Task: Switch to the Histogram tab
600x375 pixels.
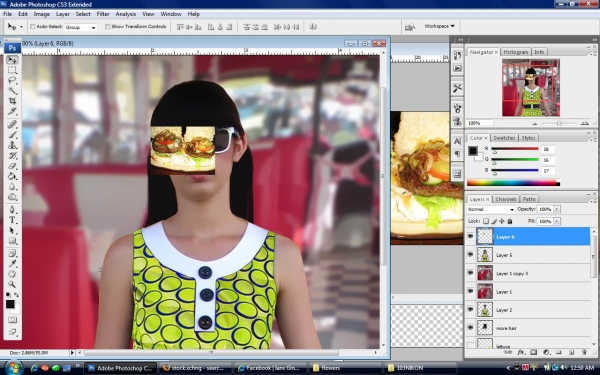Action: click(515, 52)
